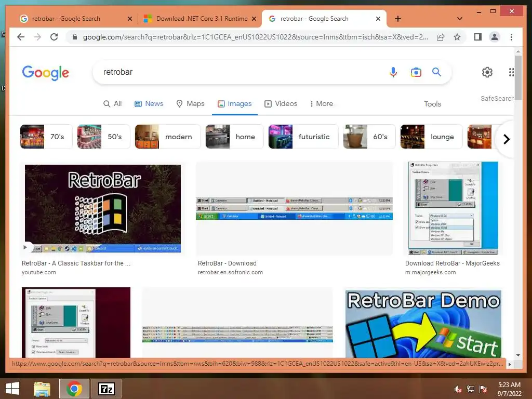Switch to the All results tab
Image resolution: width=532 pixels, height=399 pixels.
click(112, 104)
